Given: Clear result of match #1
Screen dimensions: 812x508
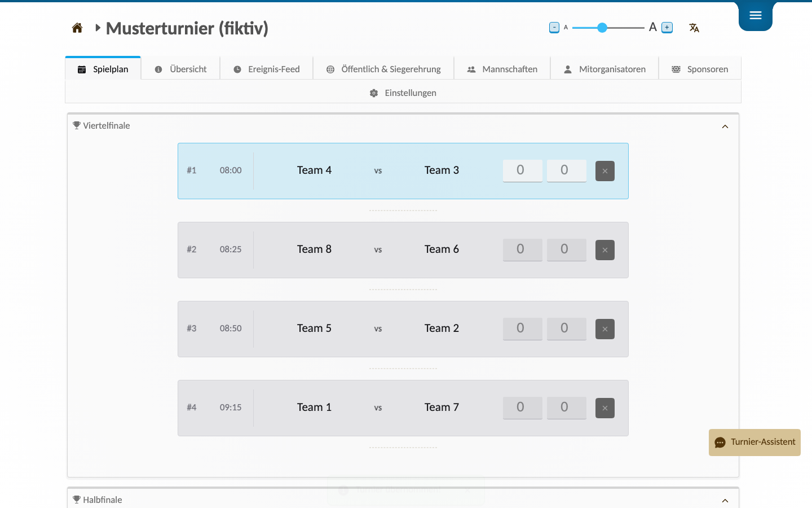Looking at the screenshot, I should click(605, 171).
